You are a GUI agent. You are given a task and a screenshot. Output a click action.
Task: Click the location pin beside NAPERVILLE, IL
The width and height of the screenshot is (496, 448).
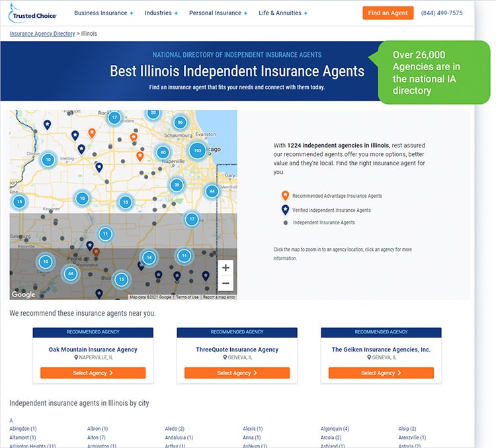[x=76, y=357]
